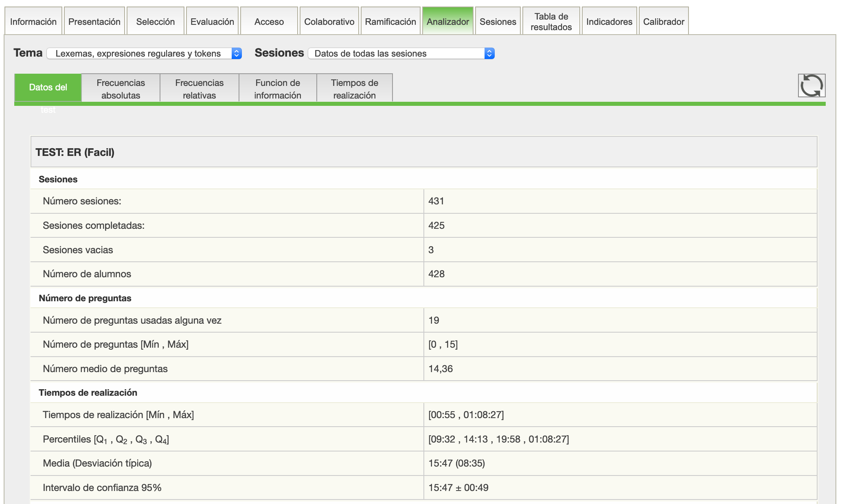Switch to Colaborativo tab
The height and width of the screenshot is (504, 842).
329,22
